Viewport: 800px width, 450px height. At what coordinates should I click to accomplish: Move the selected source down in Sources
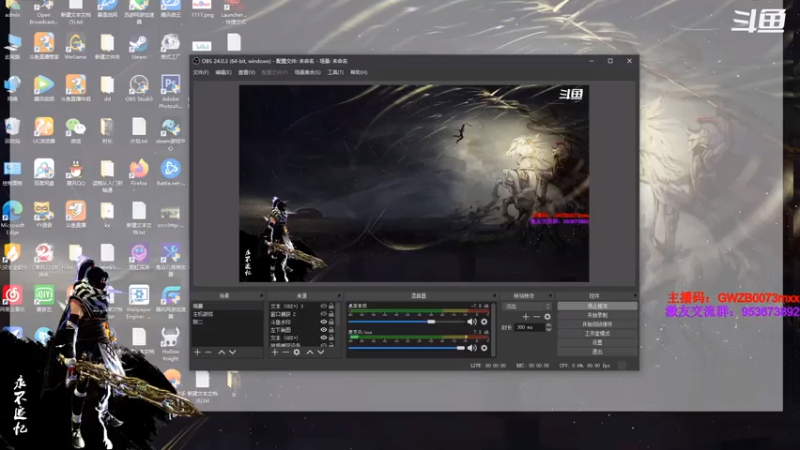point(321,352)
